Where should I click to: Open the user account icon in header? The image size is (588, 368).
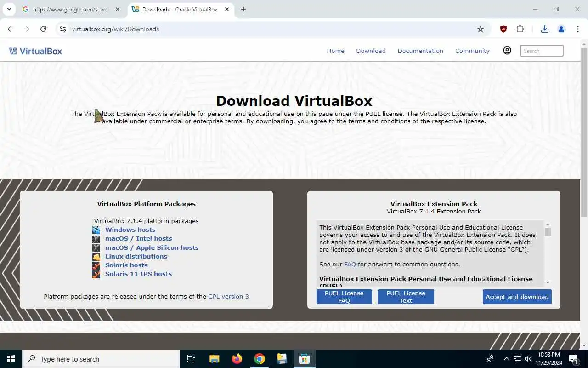(507, 51)
